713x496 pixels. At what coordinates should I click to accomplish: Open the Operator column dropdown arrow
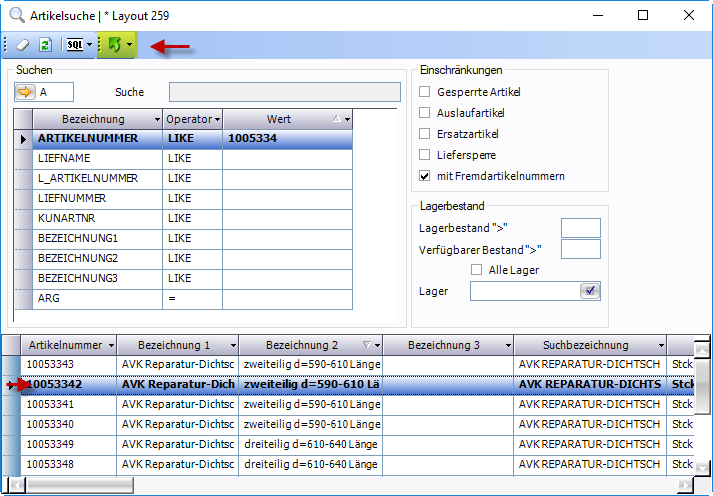click(x=216, y=120)
